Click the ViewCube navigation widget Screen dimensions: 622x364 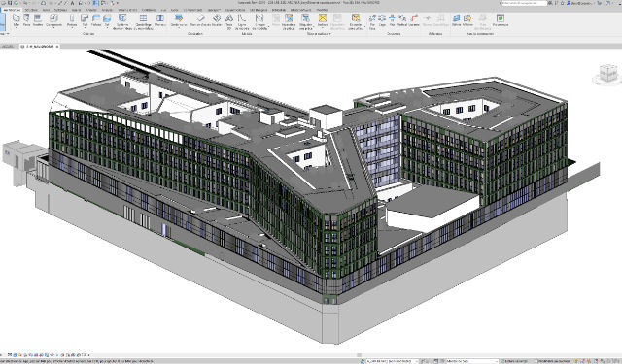click(x=607, y=75)
